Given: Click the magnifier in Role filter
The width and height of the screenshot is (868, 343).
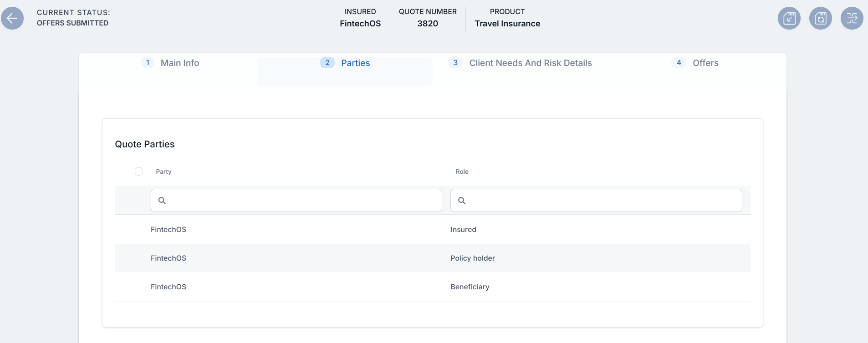Looking at the screenshot, I should 462,201.
